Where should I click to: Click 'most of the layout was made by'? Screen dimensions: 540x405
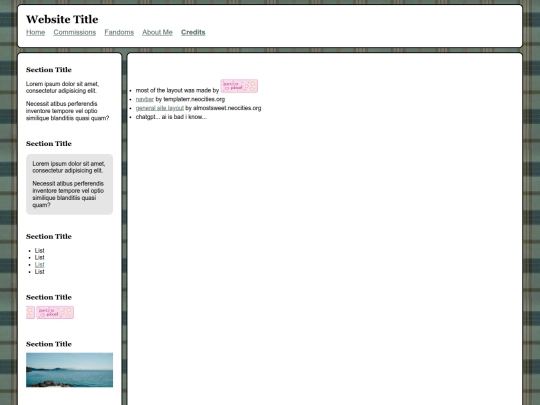(x=177, y=90)
